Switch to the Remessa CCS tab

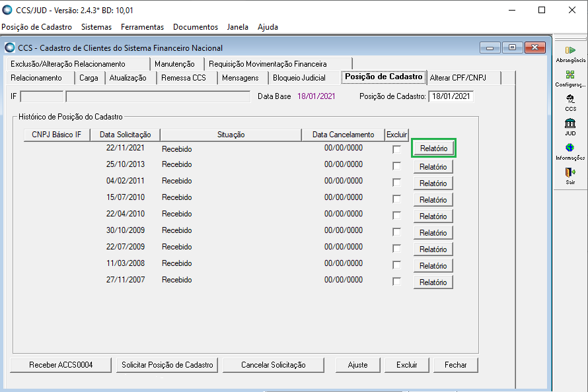pyautogui.click(x=187, y=78)
